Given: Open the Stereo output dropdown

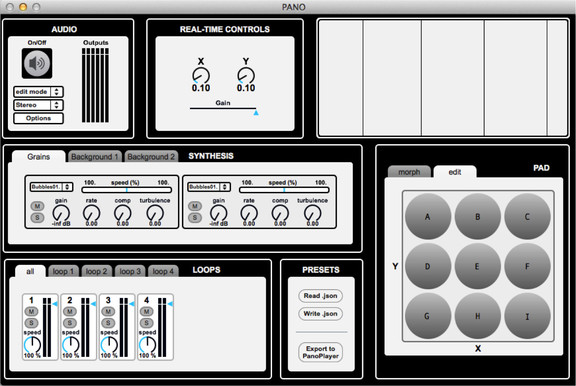Looking at the screenshot, I should coord(38,105).
